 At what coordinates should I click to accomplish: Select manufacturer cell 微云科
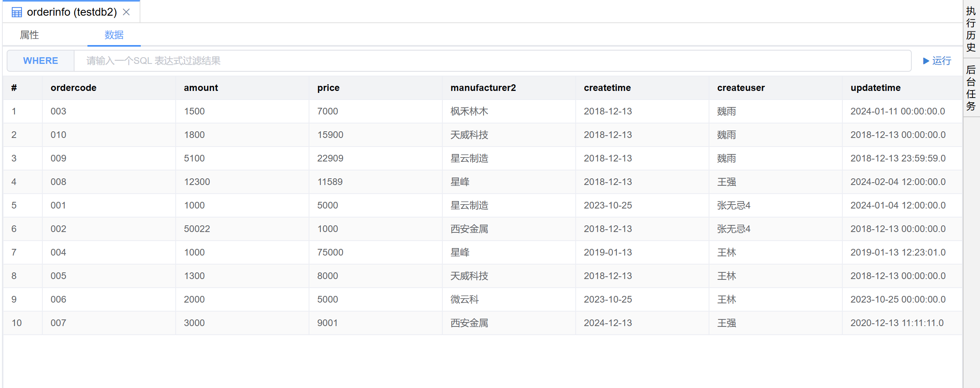tap(465, 299)
